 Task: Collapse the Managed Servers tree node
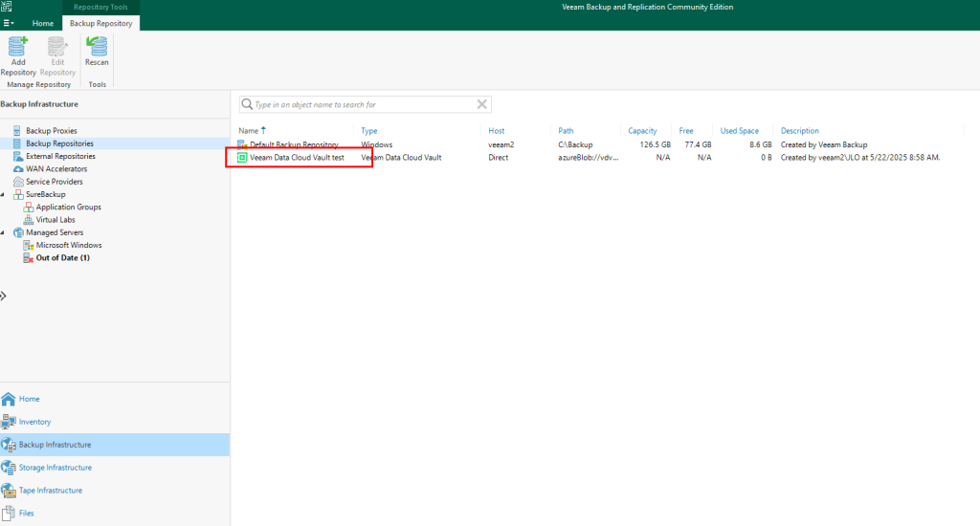(x=3, y=233)
